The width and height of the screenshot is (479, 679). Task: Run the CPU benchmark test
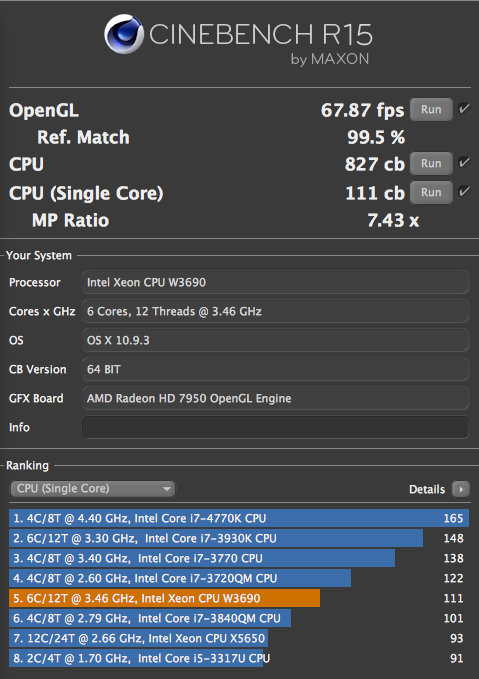click(x=431, y=163)
